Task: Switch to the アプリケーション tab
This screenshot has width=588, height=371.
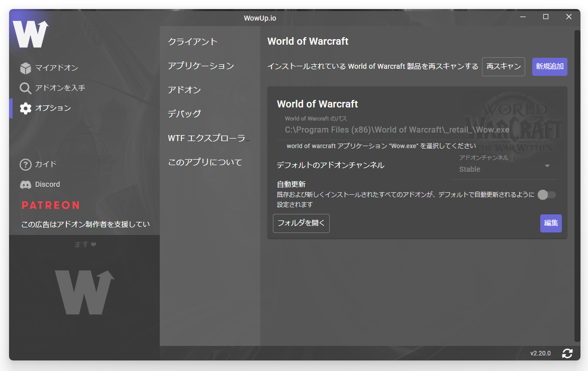Action: tap(201, 66)
